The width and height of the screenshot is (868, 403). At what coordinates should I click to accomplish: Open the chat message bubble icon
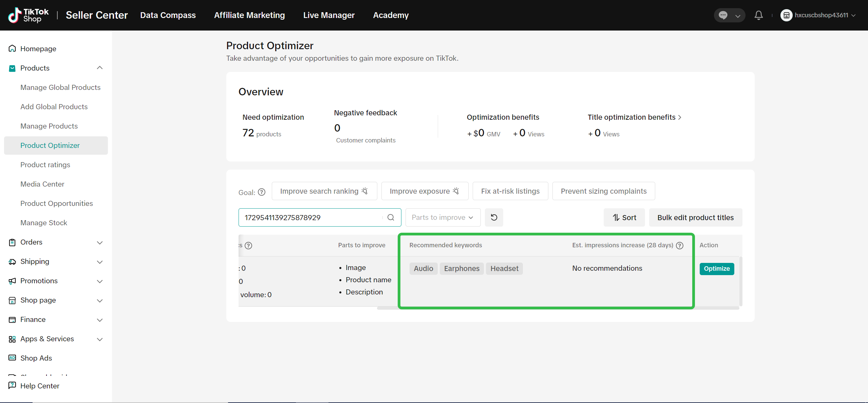[723, 15]
